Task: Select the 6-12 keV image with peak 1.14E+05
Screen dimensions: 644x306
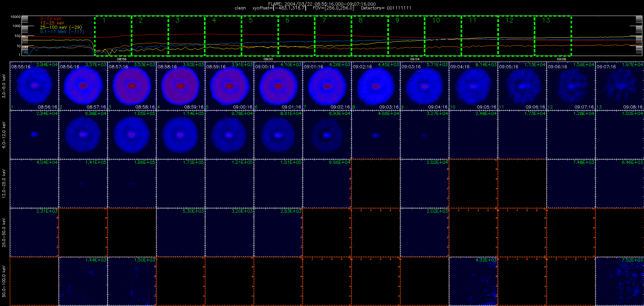Action: tap(181, 135)
